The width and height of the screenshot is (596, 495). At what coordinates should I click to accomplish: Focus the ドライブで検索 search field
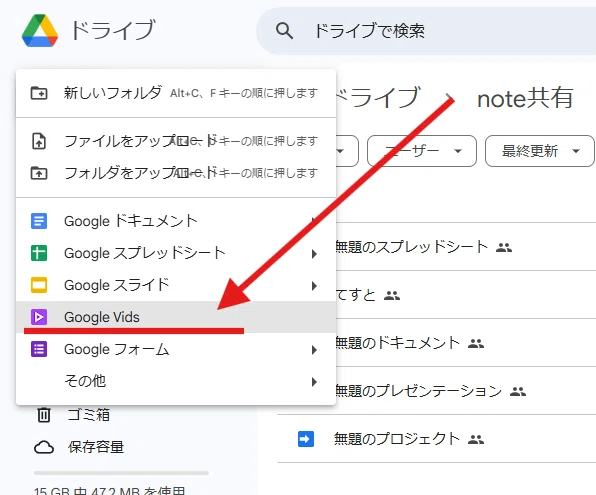[426, 31]
